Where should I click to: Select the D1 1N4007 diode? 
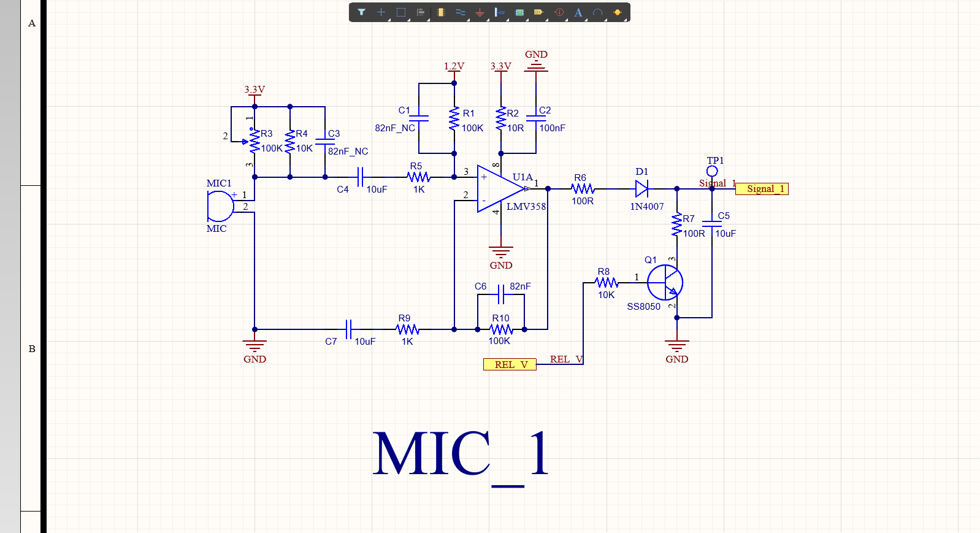(x=641, y=189)
